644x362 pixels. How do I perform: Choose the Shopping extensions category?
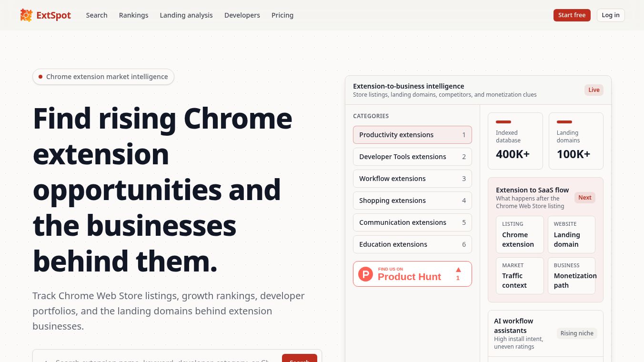tap(413, 201)
